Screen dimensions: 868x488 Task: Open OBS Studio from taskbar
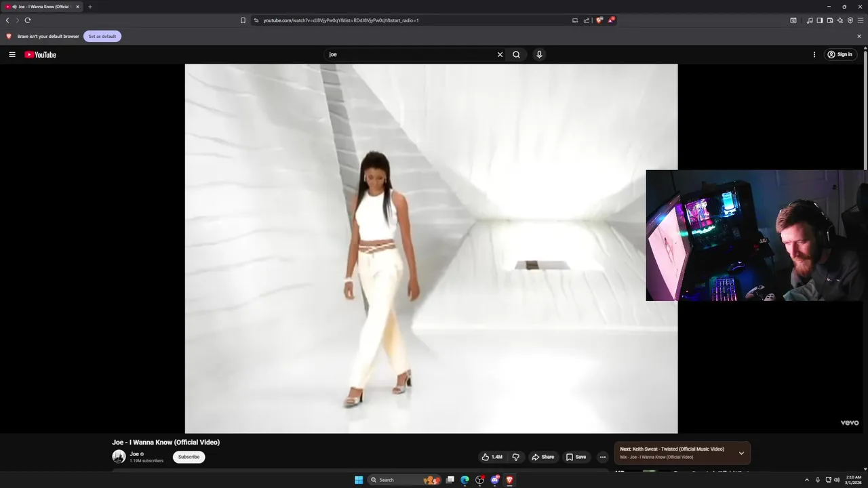click(480, 480)
